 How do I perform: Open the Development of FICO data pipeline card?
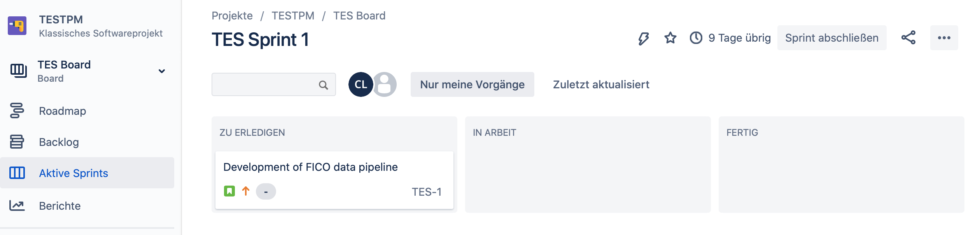pos(310,167)
